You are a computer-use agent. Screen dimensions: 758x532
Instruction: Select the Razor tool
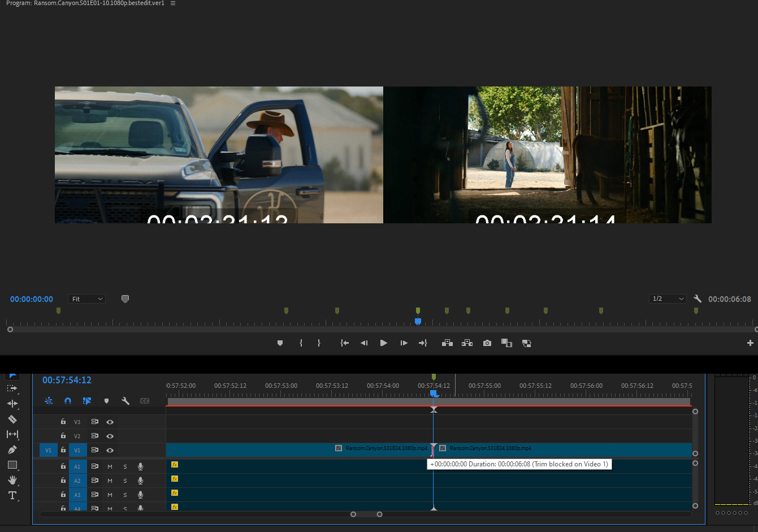(12, 419)
